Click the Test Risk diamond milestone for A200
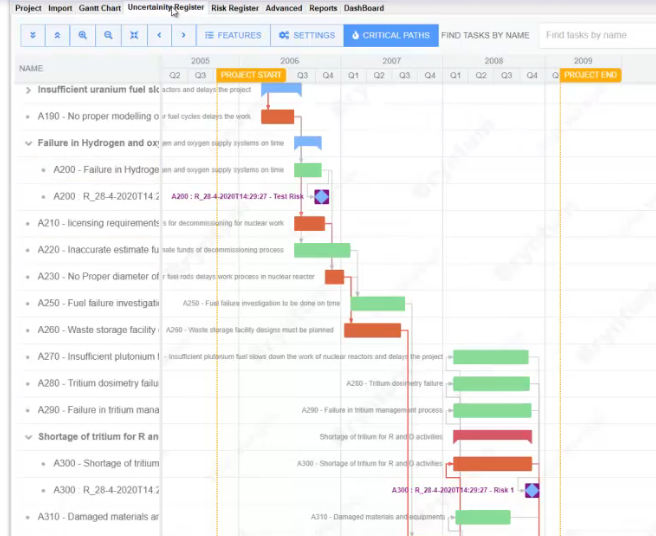The image size is (656, 536). click(321, 197)
